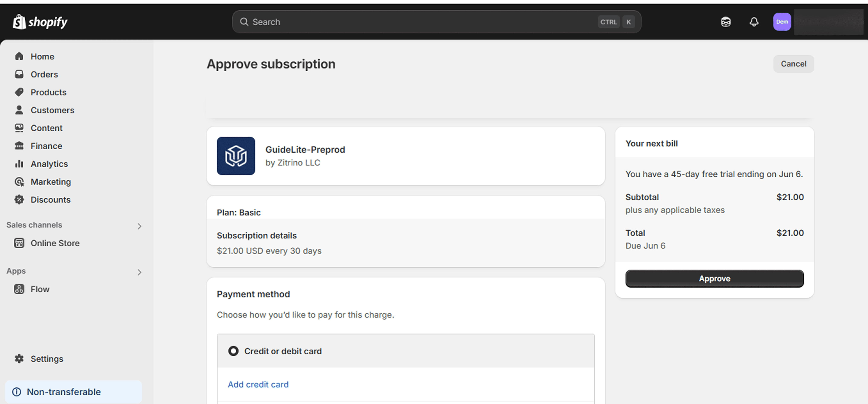Click the Home house icon

(x=19, y=56)
